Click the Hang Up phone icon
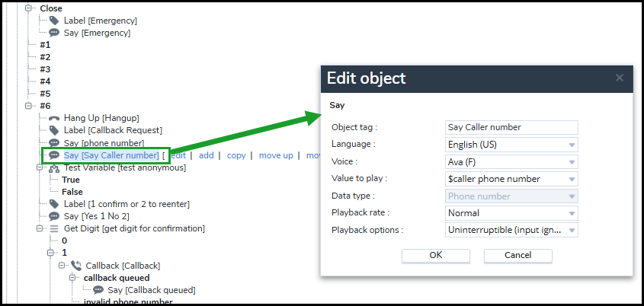This screenshot has height=306, width=644. pyautogui.click(x=54, y=118)
